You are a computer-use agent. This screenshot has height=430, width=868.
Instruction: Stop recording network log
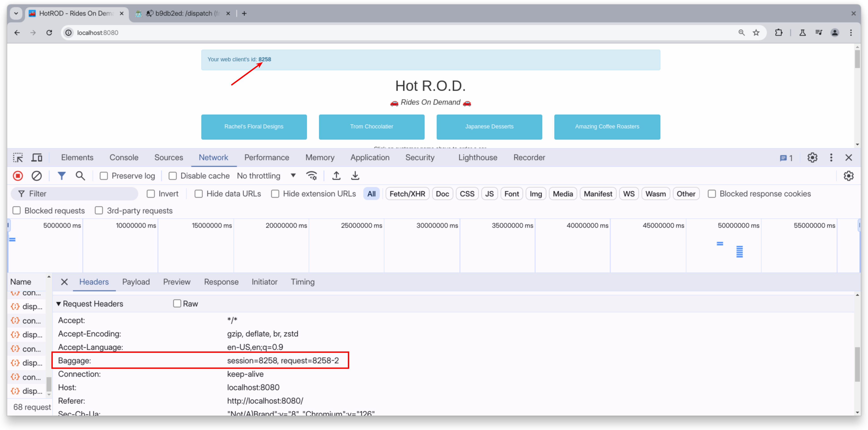pos(18,176)
